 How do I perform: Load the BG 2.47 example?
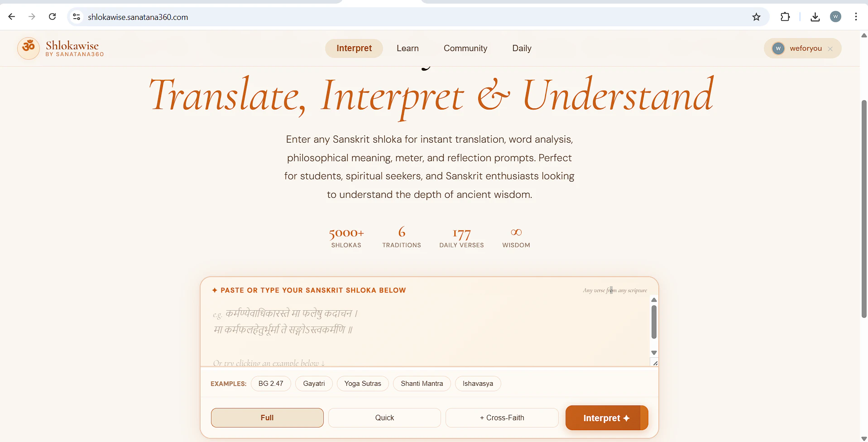pyautogui.click(x=271, y=383)
